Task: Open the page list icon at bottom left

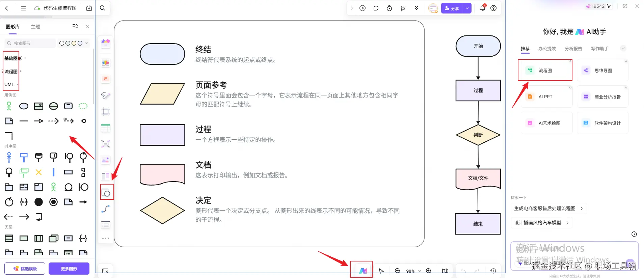Action: click(105, 271)
